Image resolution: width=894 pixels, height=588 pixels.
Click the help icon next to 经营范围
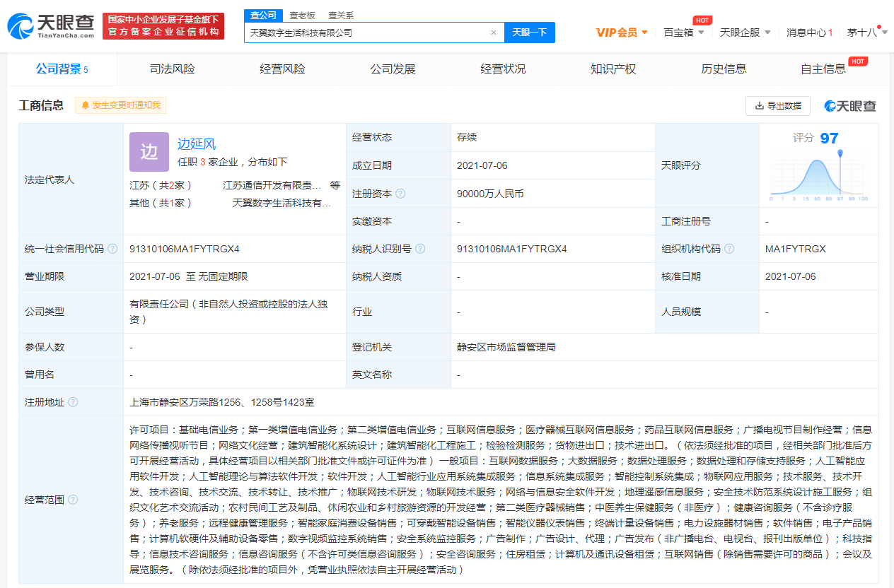(x=73, y=500)
